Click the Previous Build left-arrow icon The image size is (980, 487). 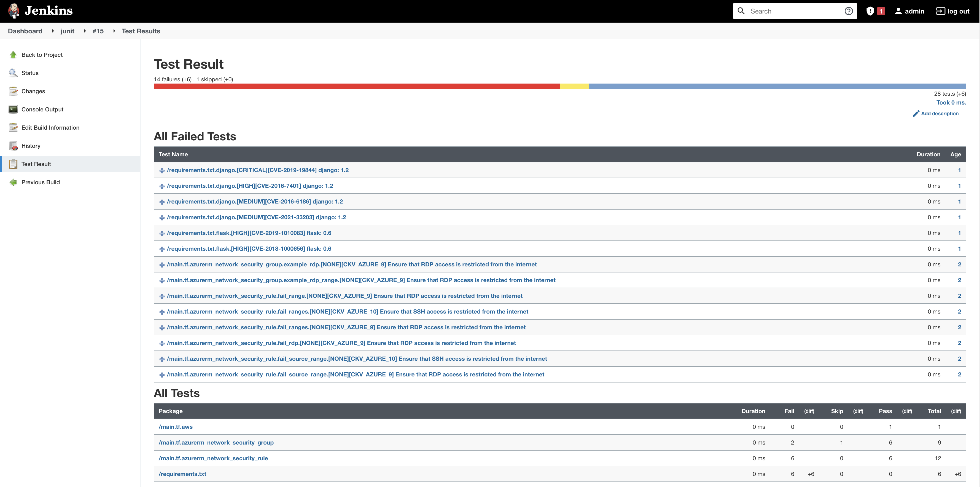click(13, 182)
